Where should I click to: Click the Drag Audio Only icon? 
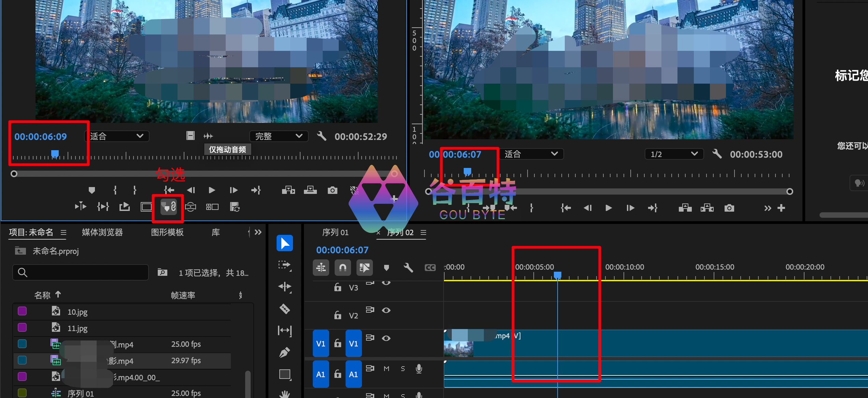point(208,136)
